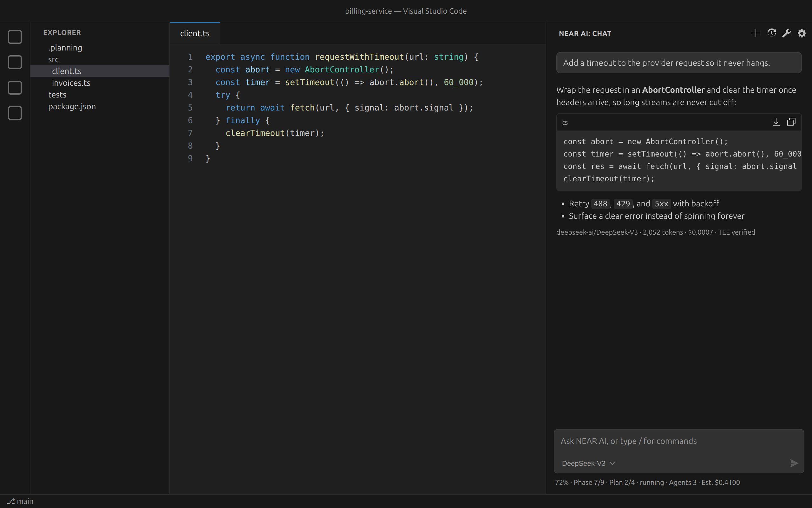Viewport: 812px width, 508px height.
Task: Click the 'Surface a clear error' bullet
Action: pyautogui.click(x=656, y=216)
